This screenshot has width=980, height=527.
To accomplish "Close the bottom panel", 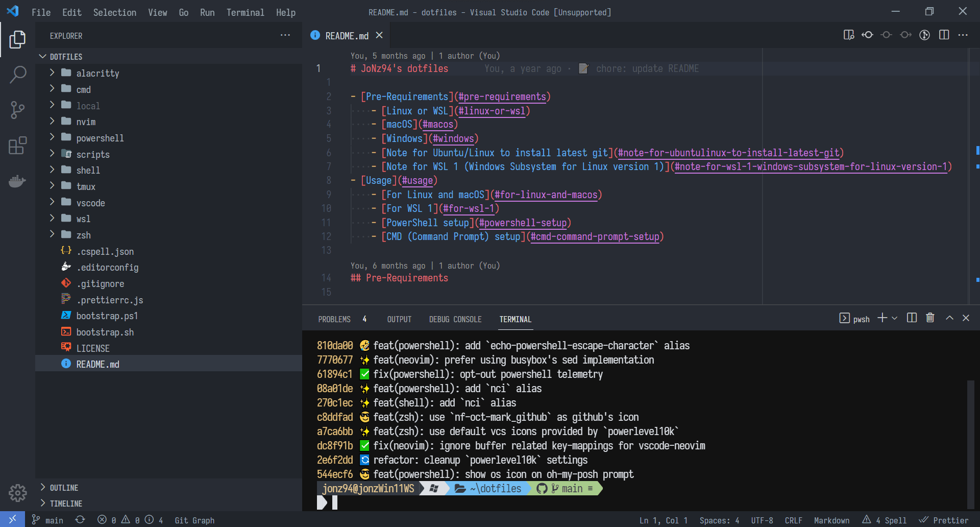I will click(966, 318).
